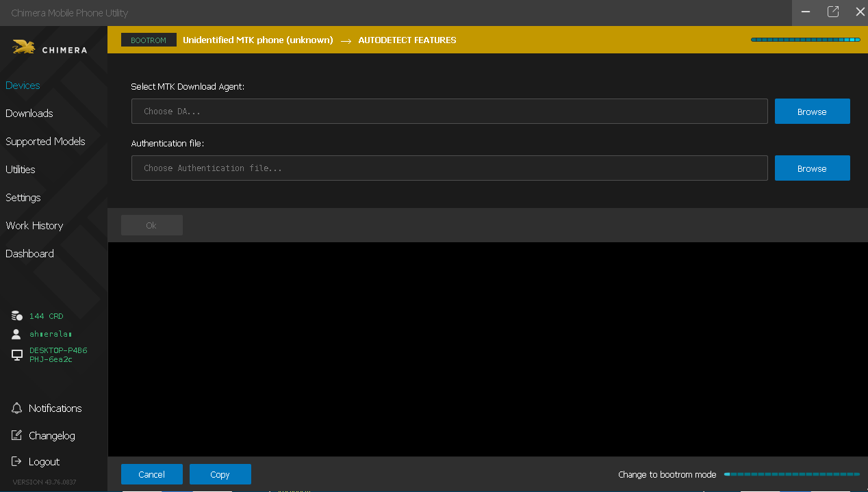The height and width of the screenshot is (492, 868).
Task: Click the user account icon
Action: coord(16,334)
